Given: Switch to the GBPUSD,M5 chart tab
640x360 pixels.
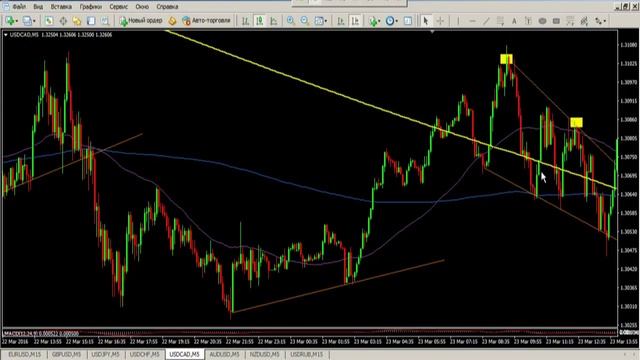Looking at the screenshot, I should point(66,355).
